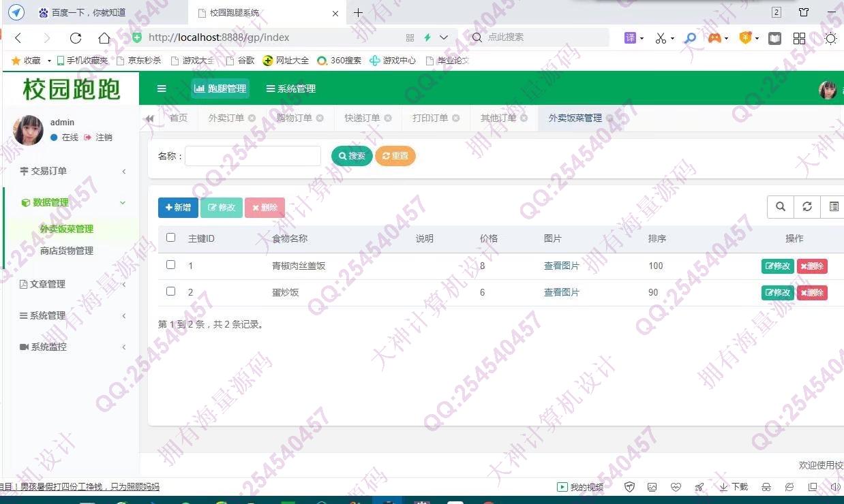Click the 注销 logout link
Screen dimensions: 844x504
pyautogui.click(x=98, y=138)
